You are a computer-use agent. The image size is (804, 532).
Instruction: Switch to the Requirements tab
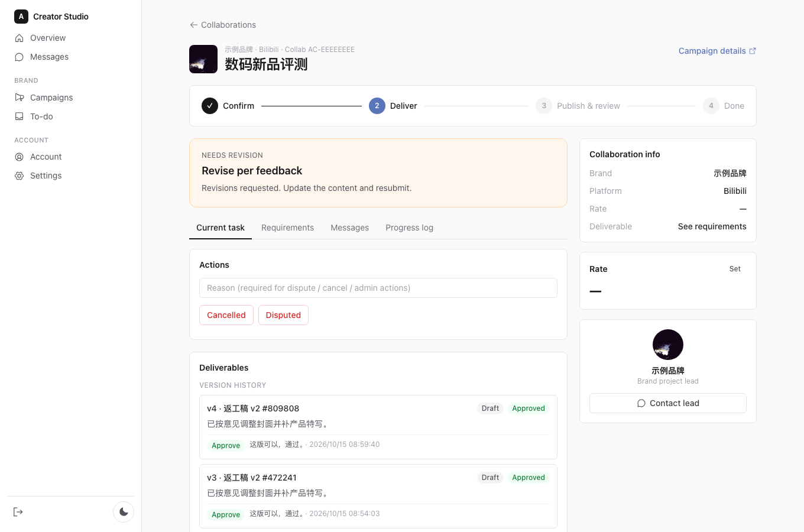[x=288, y=228]
